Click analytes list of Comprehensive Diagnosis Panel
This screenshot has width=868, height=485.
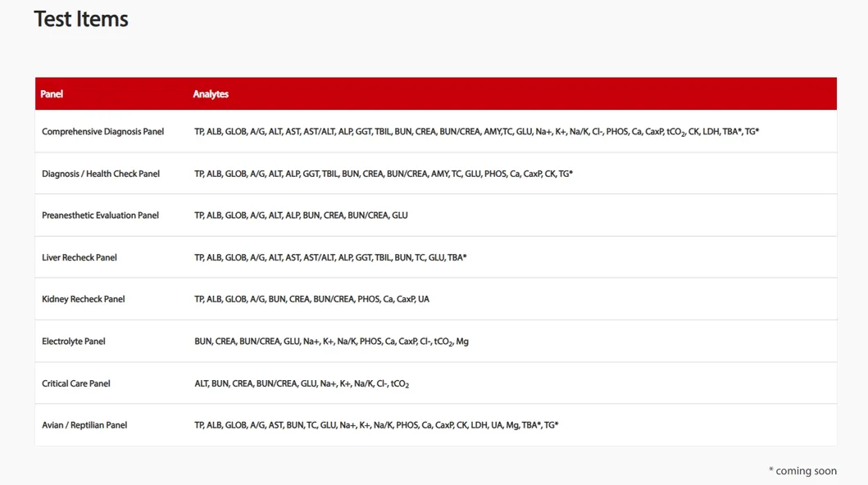point(476,132)
